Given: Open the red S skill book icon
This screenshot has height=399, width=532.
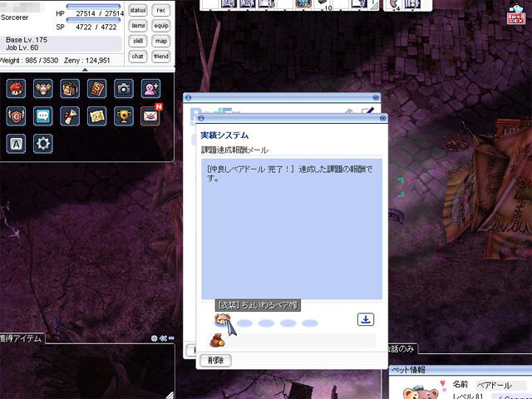Looking at the screenshot, I should pos(96,89).
